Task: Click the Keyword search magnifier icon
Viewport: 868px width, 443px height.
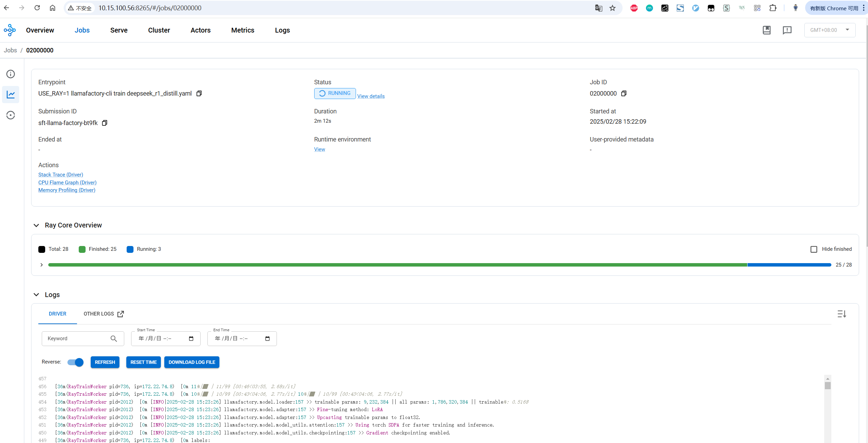Action: (x=114, y=339)
